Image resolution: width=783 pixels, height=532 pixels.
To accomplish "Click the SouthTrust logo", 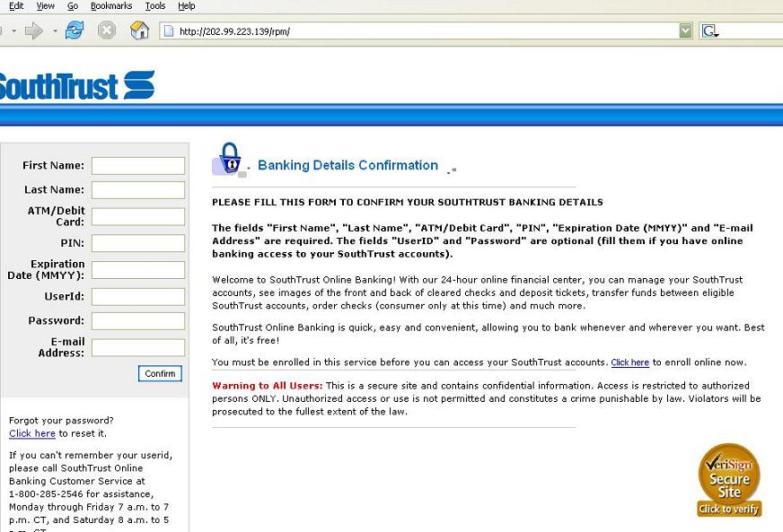I will (76, 86).
